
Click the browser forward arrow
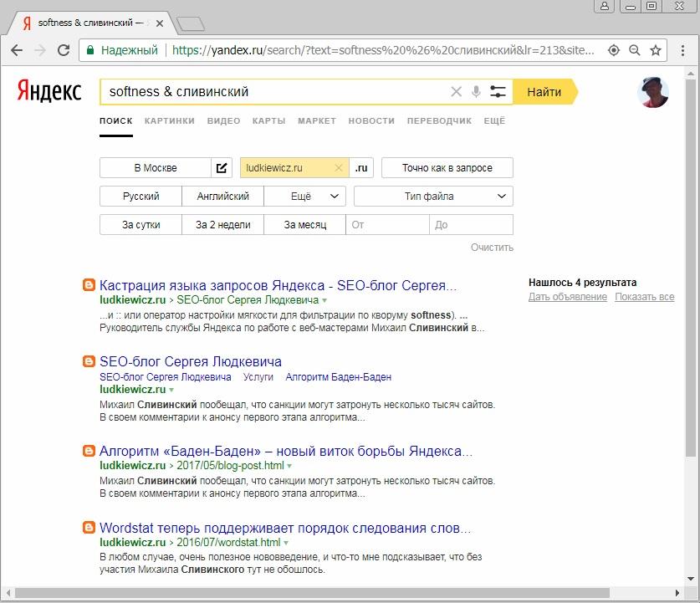40,50
